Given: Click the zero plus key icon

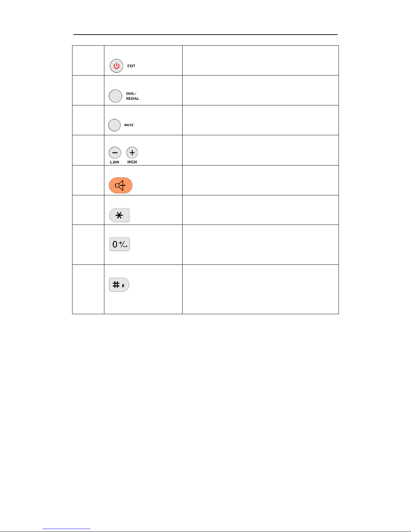Looking at the screenshot, I should (119, 244).
